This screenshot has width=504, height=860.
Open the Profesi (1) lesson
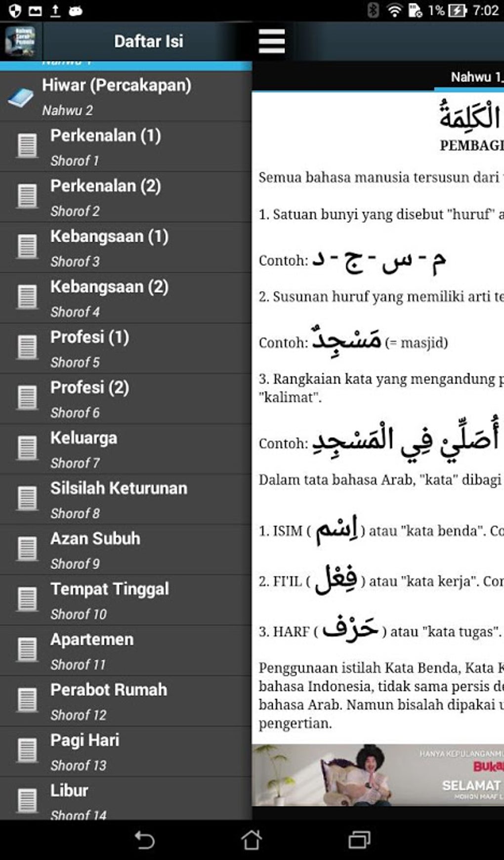pyautogui.click(x=126, y=348)
